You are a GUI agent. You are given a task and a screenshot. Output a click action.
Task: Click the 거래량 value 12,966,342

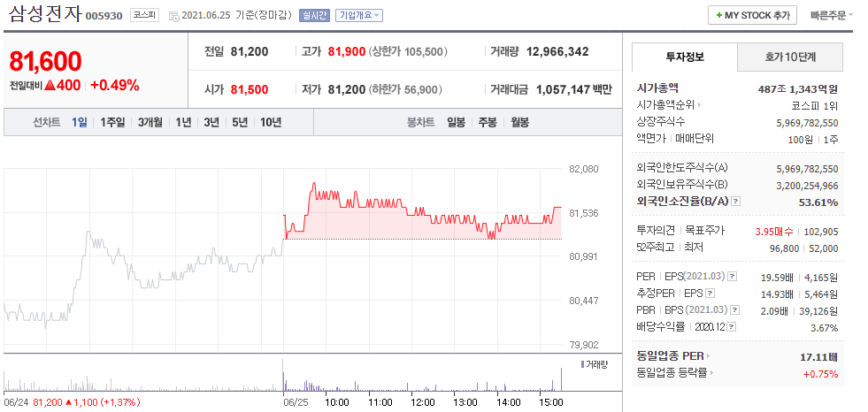(x=557, y=52)
